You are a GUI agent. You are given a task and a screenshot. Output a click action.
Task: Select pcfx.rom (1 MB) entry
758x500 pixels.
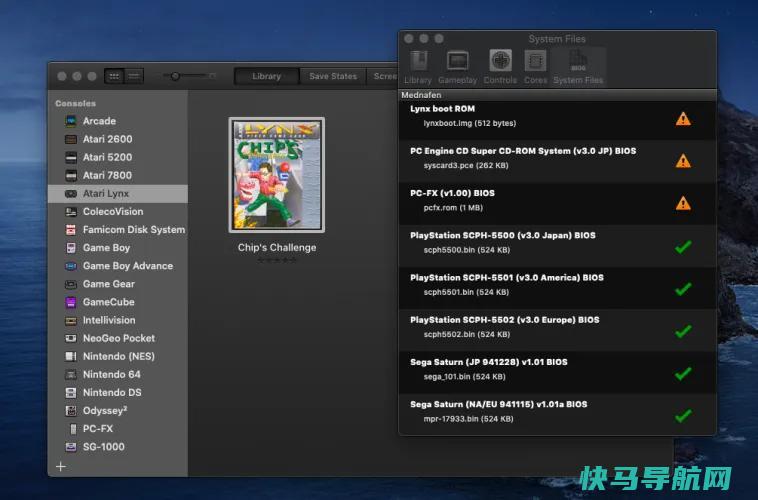(x=453, y=207)
